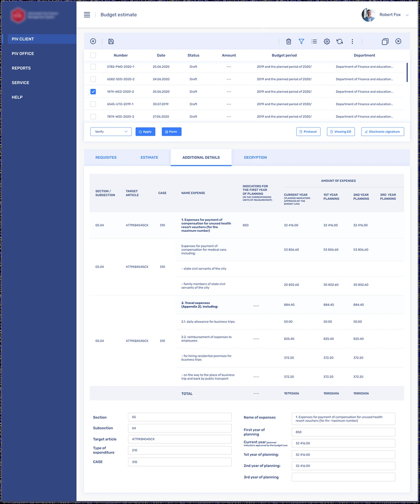Click the Amount column header
This screenshot has height=504, width=420.
pos(229,56)
